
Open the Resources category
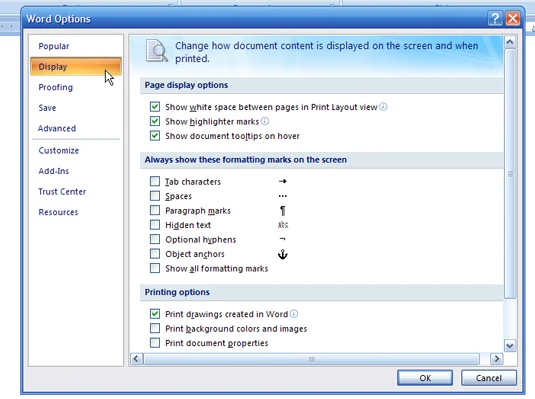coord(76,212)
